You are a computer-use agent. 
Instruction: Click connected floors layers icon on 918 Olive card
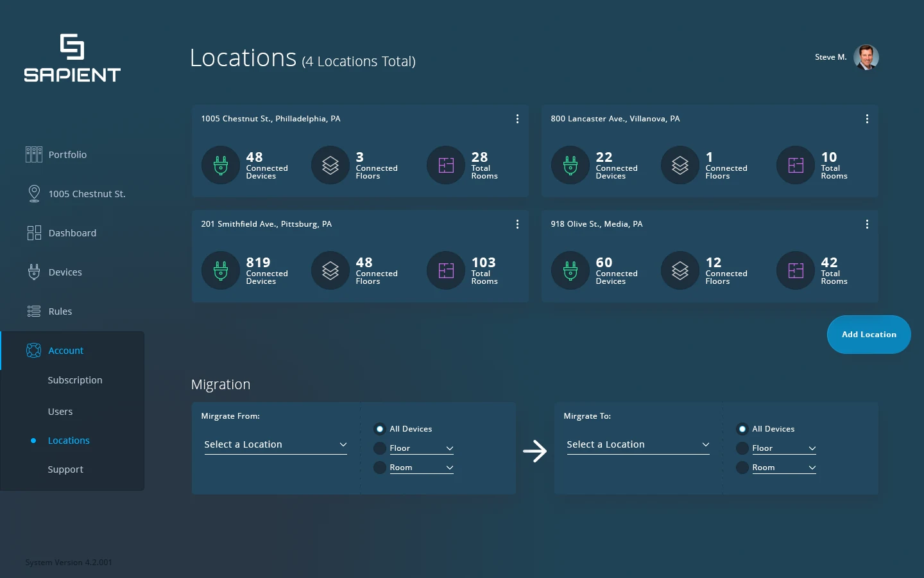[680, 270]
